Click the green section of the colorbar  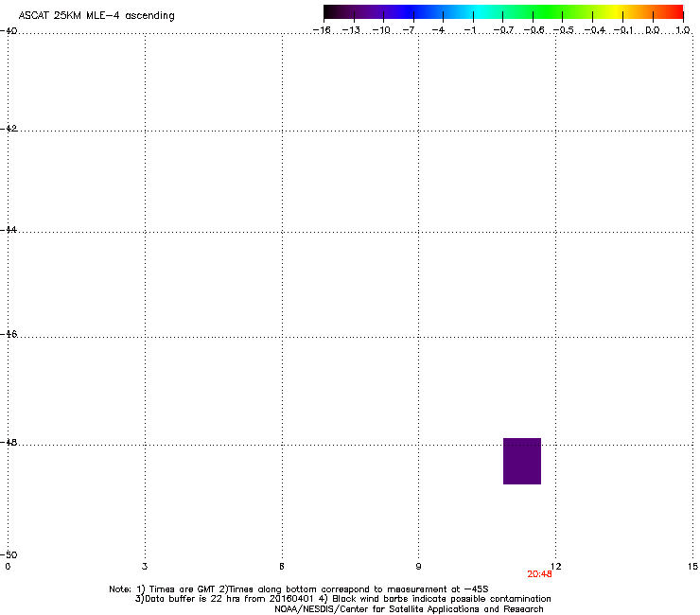(548, 12)
